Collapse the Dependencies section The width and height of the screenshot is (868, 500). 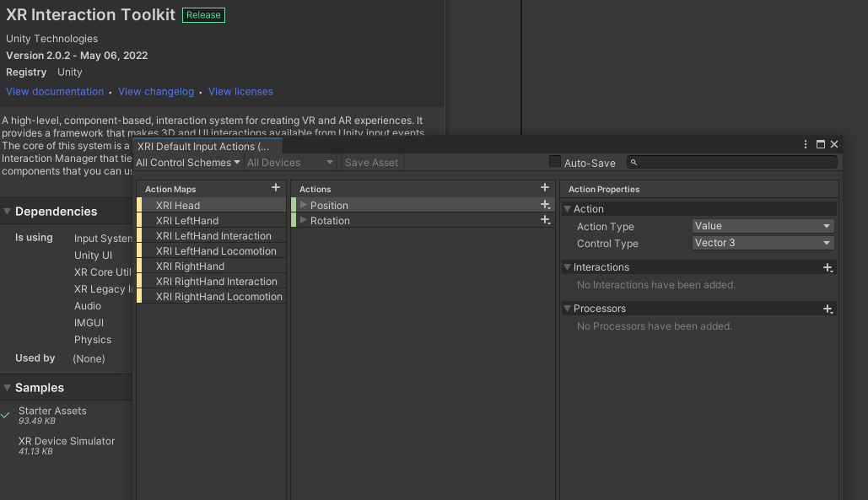tap(8, 212)
